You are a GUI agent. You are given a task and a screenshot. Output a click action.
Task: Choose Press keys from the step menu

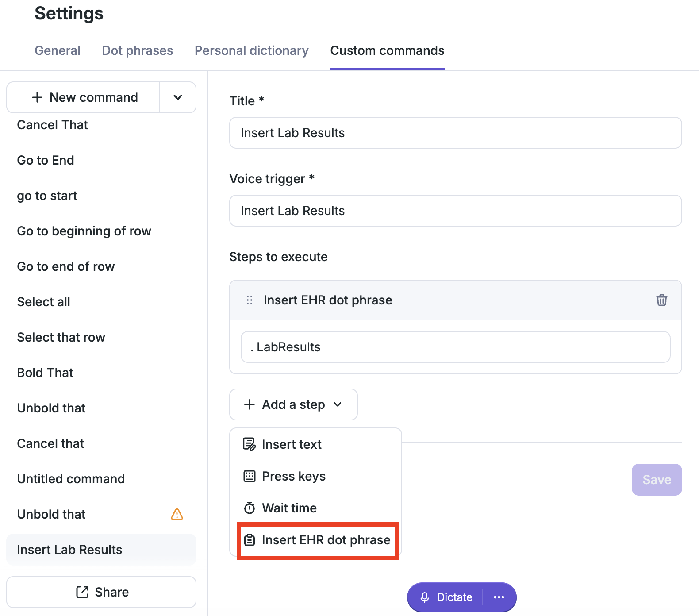click(293, 476)
